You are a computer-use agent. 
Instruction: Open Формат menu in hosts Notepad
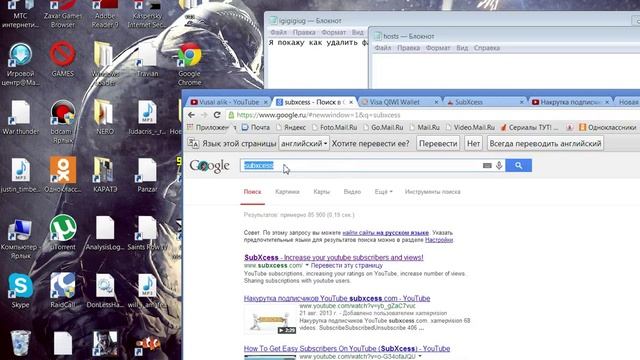(438, 48)
